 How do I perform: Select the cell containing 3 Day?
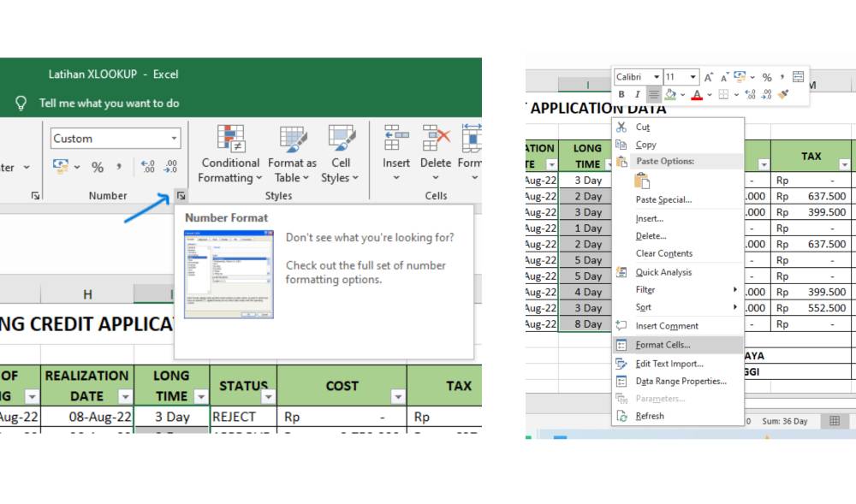(171, 417)
